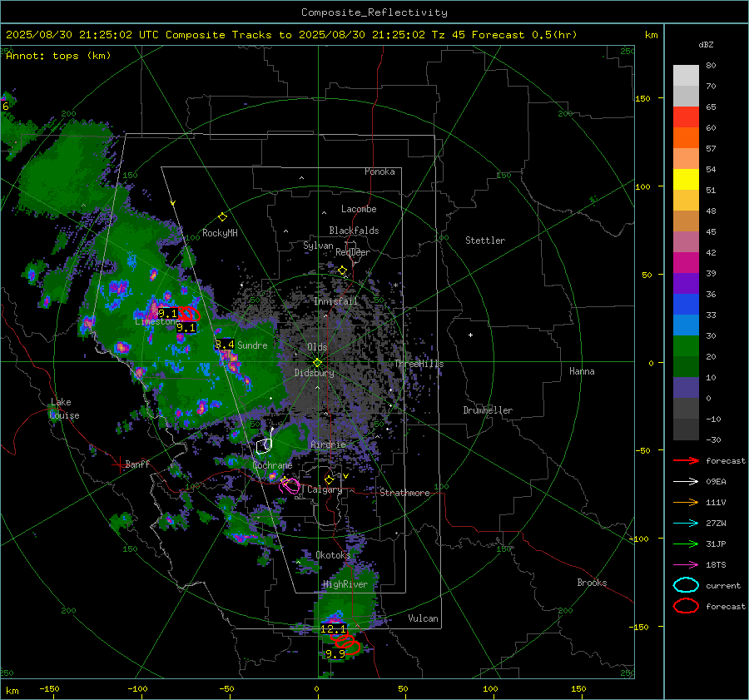
Task: Click the Lake Louise label
Action: [x=65, y=409]
